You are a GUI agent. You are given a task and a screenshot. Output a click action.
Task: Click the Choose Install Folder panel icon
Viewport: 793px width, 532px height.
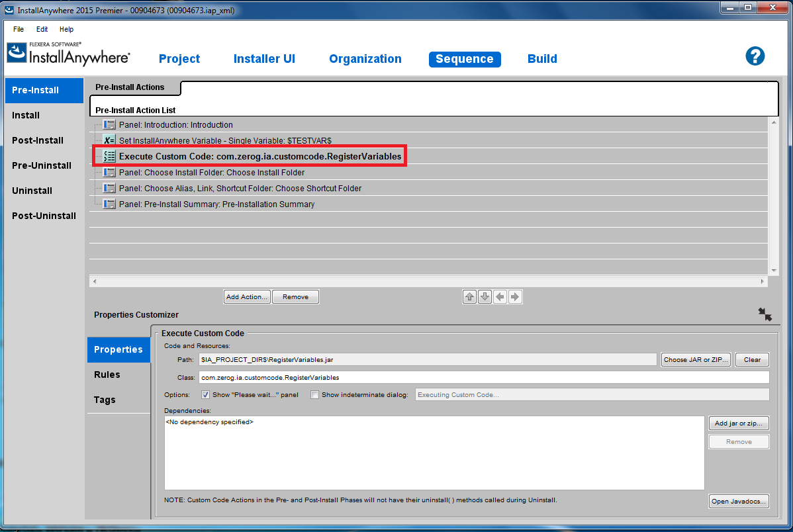click(109, 173)
